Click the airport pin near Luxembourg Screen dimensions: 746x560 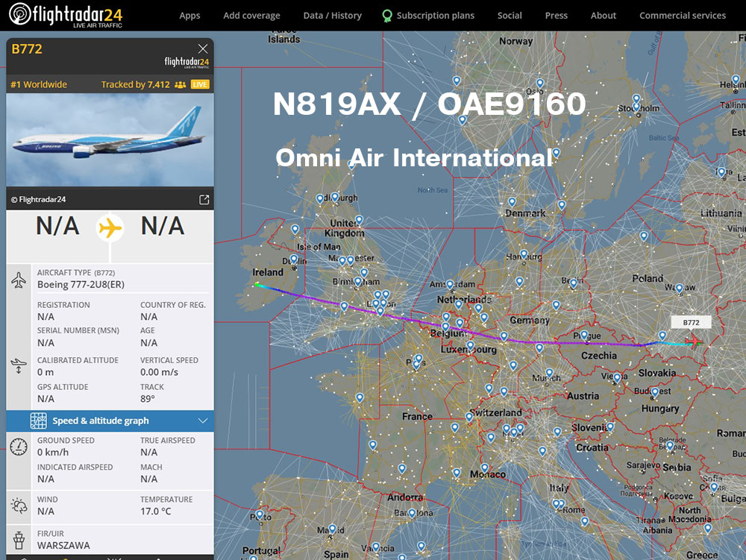pos(470,345)
